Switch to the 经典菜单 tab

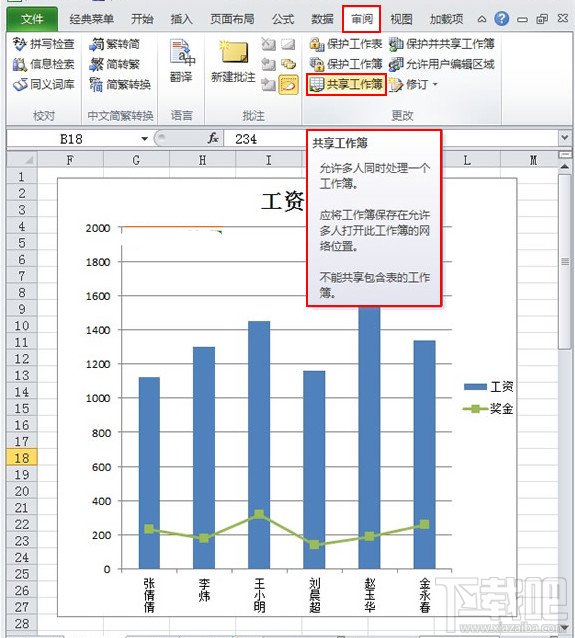click(92, 19)
